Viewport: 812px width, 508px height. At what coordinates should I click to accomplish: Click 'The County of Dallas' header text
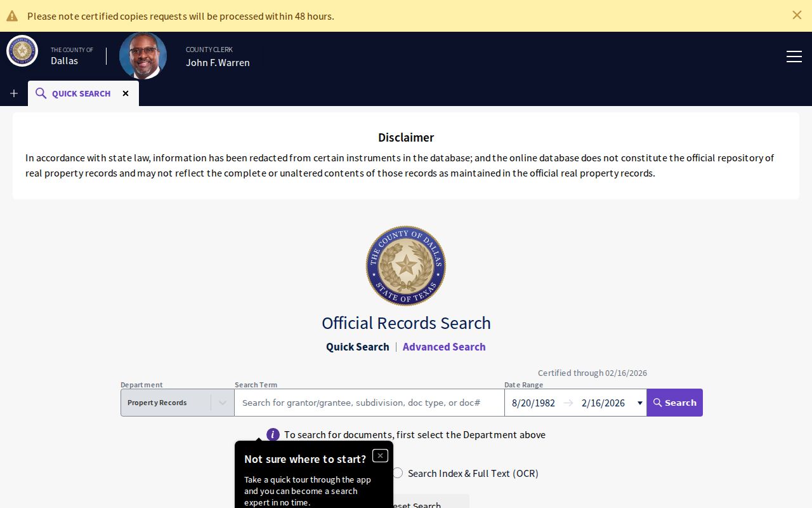click(x=72, y=56)
